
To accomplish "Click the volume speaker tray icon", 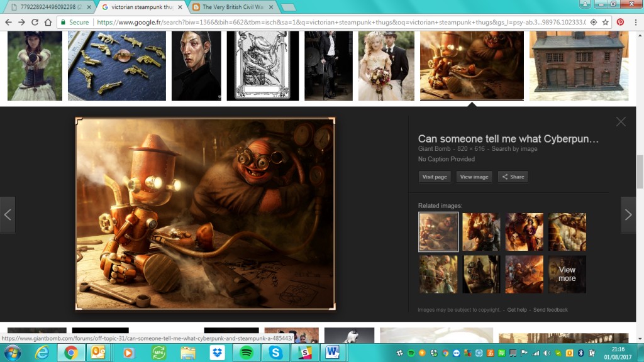I will point(547,353).
